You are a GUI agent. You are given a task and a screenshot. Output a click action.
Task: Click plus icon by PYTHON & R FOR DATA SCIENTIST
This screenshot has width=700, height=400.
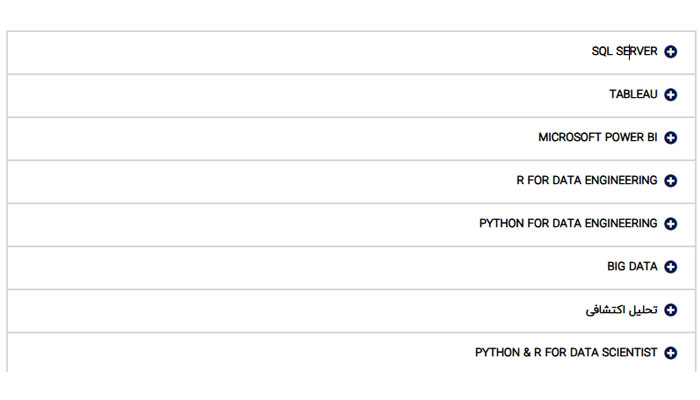pos(671,353)
